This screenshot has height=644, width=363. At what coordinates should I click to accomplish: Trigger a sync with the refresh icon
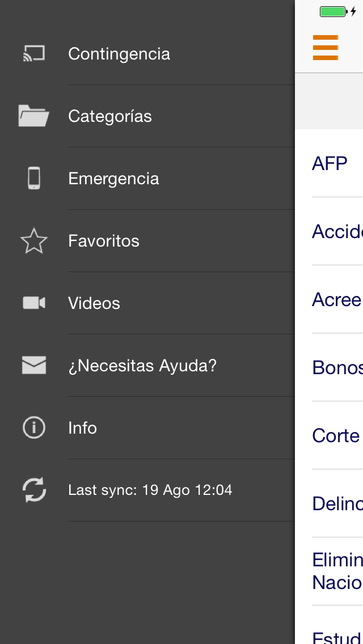34,490
